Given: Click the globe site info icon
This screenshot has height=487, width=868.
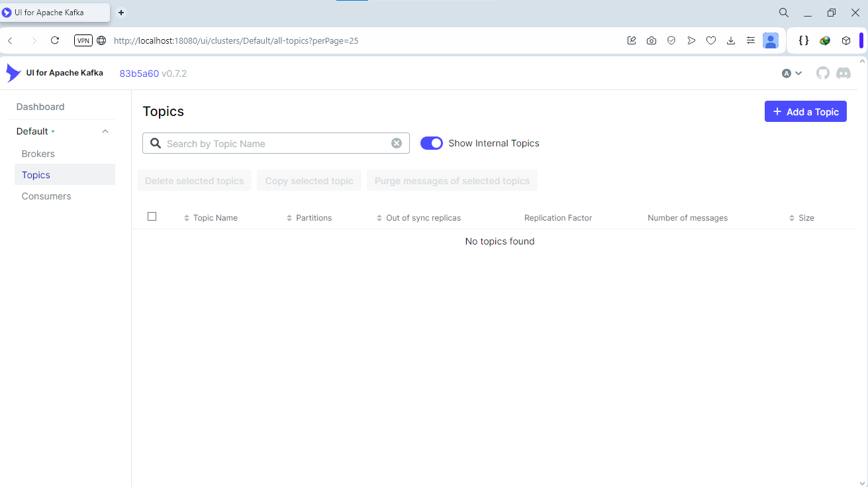Looking at the screenshot, I should [x=101, y=40].
